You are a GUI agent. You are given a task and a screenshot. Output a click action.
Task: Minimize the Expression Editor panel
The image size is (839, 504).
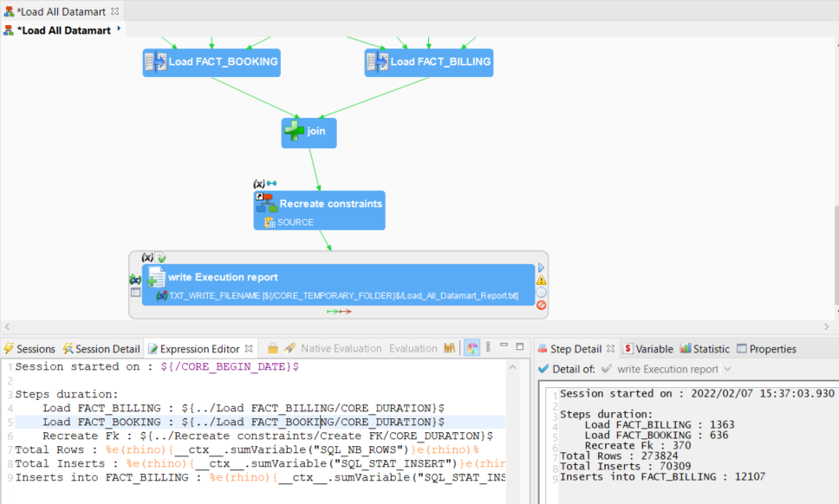click(x=504, y=346)
